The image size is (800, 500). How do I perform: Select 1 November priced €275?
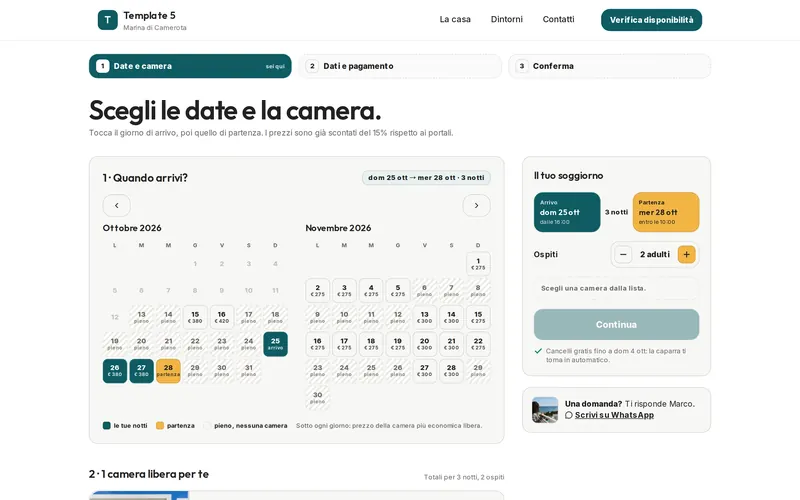478,264
